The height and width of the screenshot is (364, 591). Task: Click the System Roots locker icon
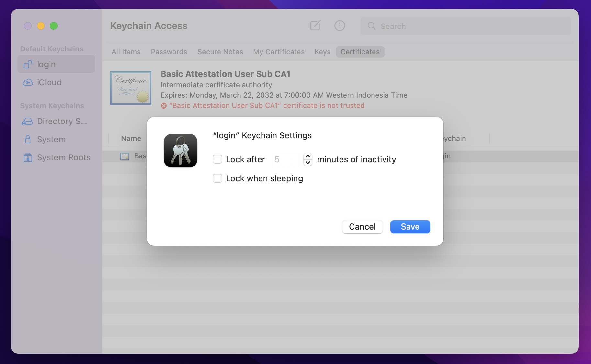(x=28, y=157)
